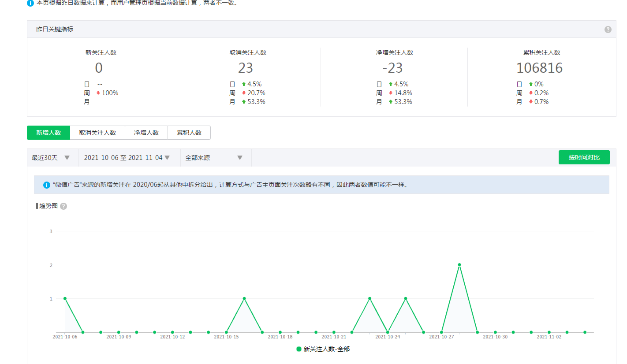Click green monthly up arrow under 净增关注人数
This screenshot has width=627, height=364.
390,102
